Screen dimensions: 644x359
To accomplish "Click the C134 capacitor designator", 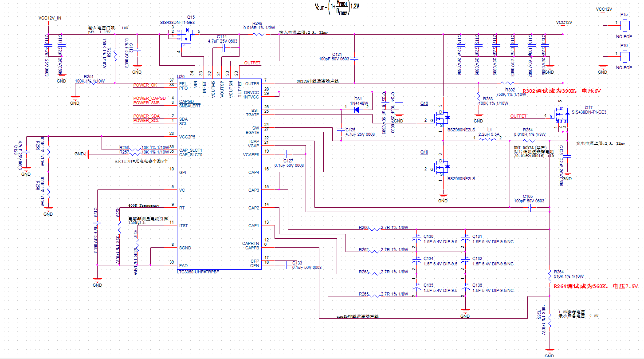I will point(428,258).
